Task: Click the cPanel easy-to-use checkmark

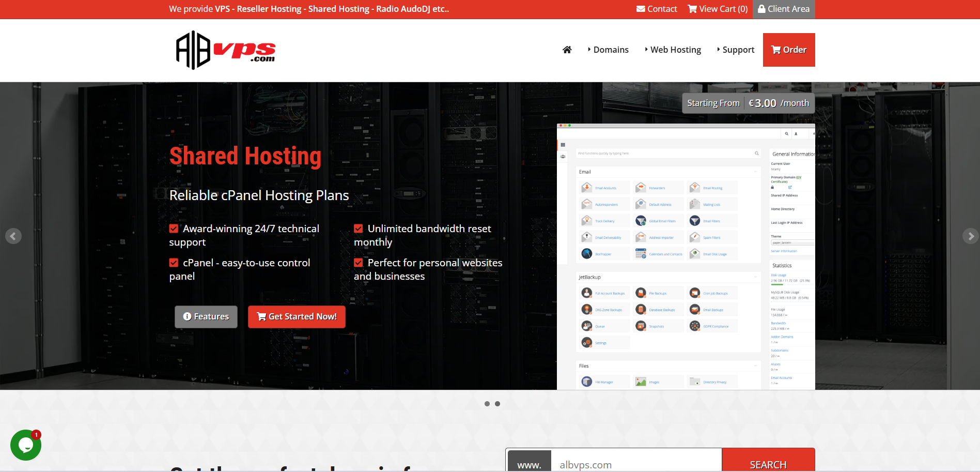Action: click(x=174, y=263)
